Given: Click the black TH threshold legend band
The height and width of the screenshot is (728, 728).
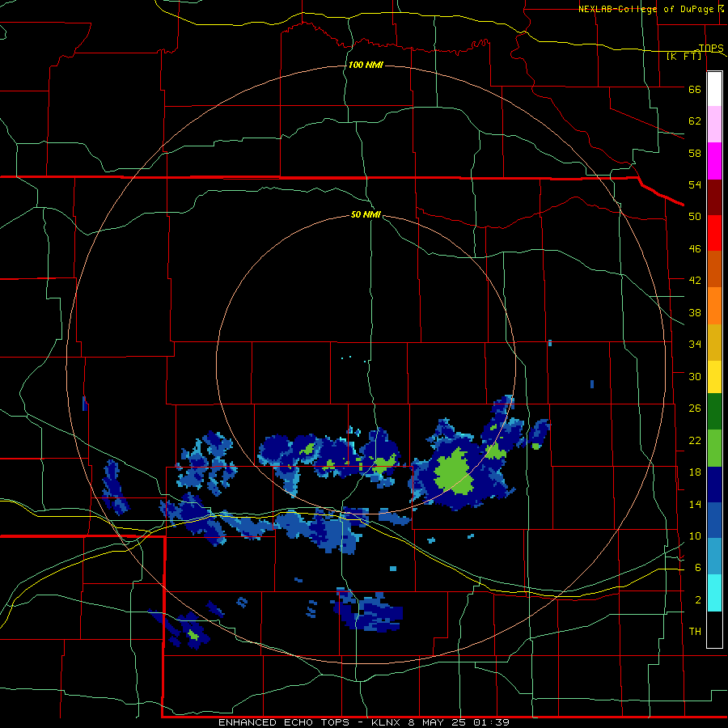Looking at the screenshot, I should tap(714, 629).
